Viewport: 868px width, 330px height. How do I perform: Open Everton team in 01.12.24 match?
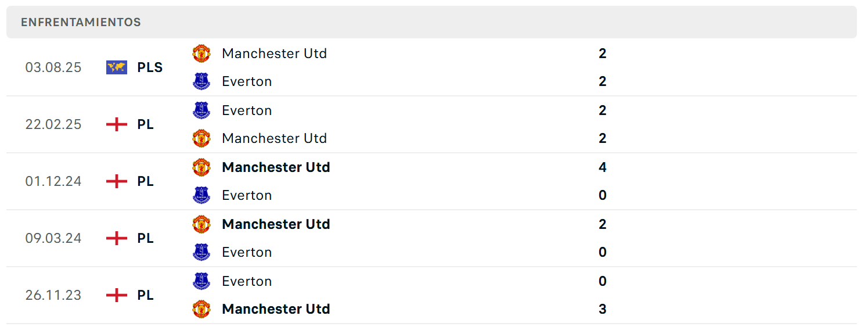pos(247,195)
